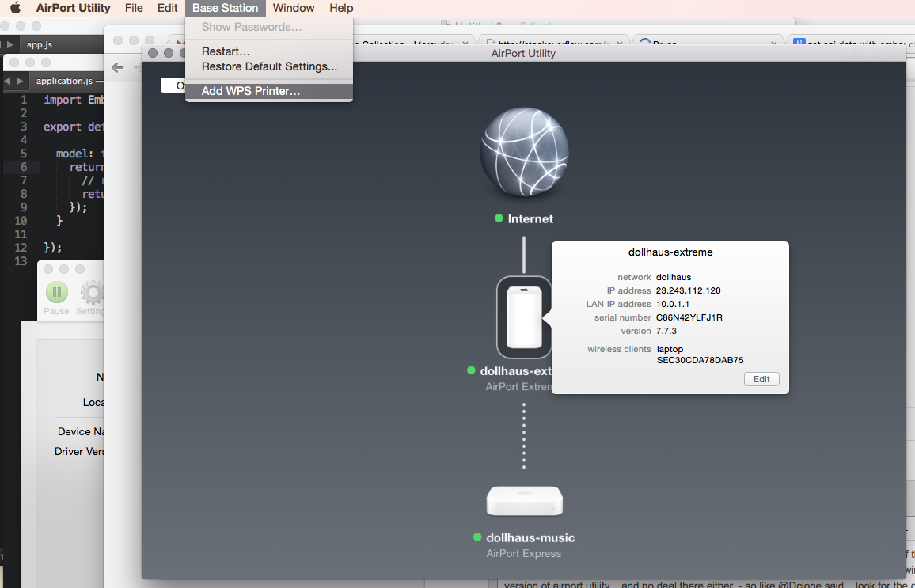
Task: Click wireless client SEC30CDA78DAB75
Action: [700, 360]
